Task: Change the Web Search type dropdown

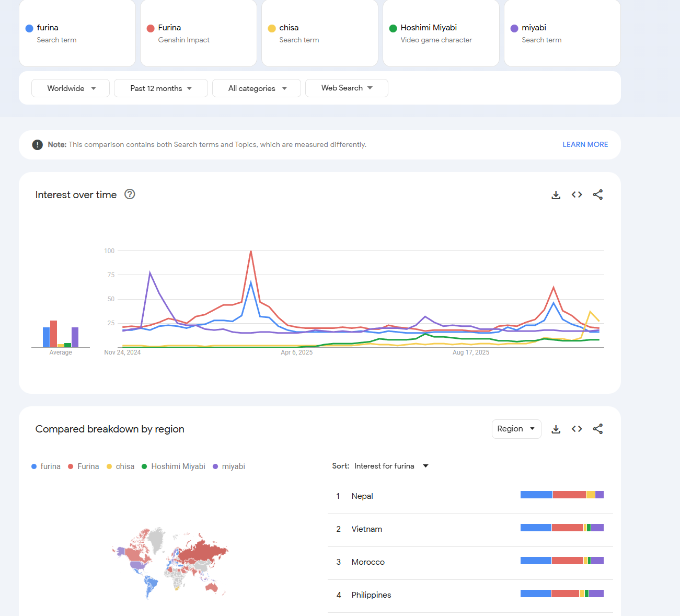Action: 347,88
